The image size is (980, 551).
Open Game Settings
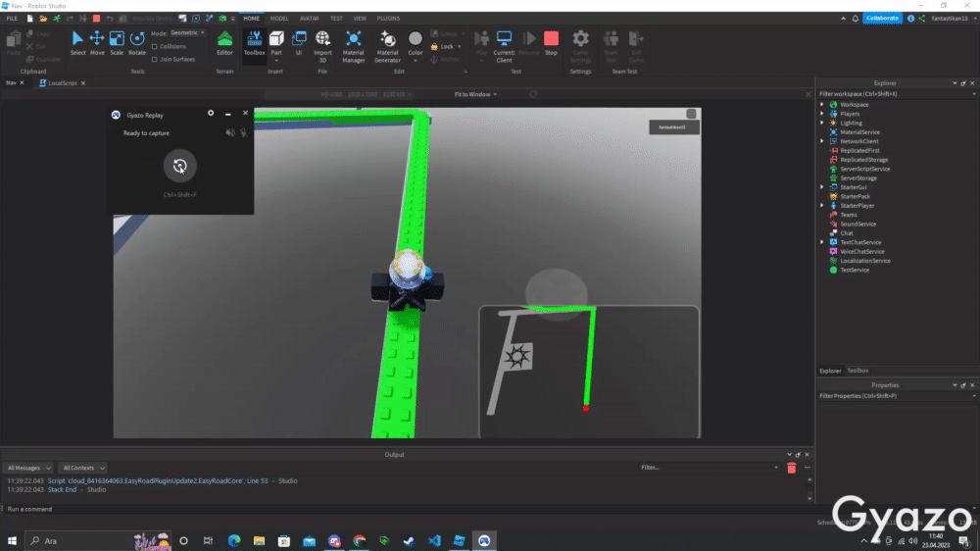tap(580, 46)
